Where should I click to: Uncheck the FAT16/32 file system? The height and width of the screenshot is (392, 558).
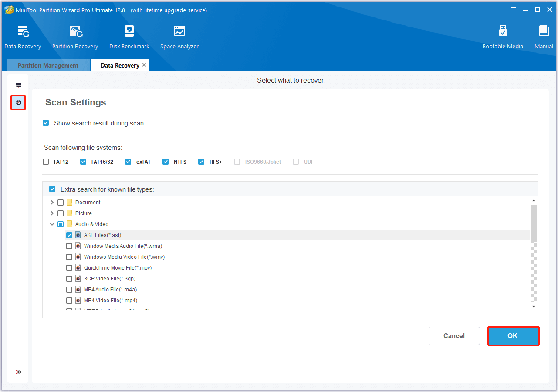point(83,162)
